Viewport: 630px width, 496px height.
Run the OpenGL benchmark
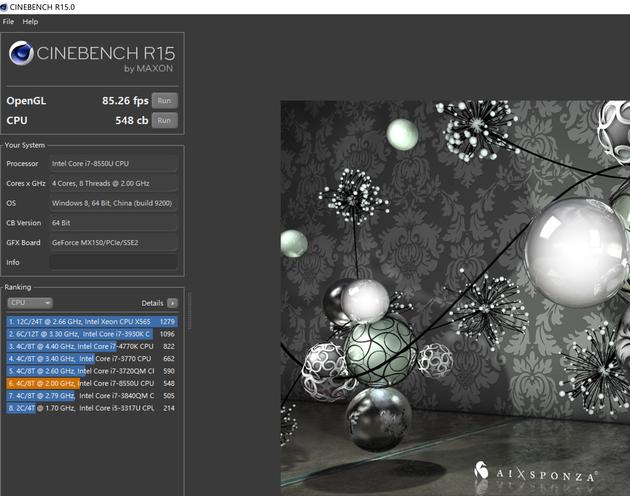click(164, 100)
